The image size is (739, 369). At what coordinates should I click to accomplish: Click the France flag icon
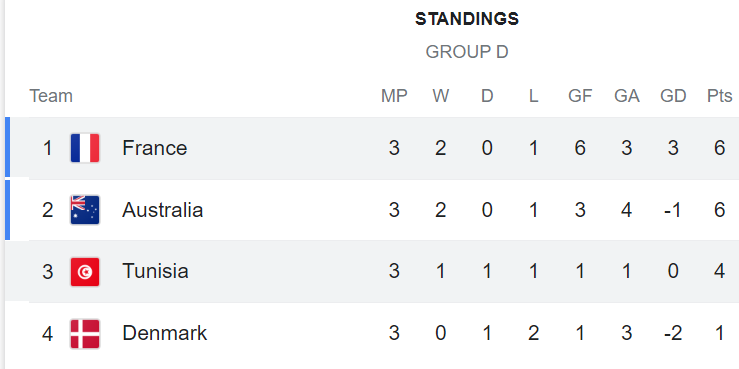click(85, 148)
